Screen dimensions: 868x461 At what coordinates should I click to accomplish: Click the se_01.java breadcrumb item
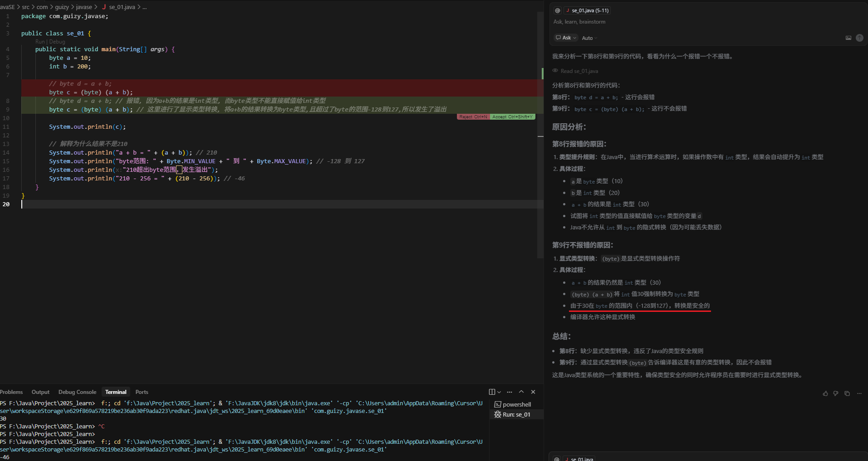click(122, 7)
